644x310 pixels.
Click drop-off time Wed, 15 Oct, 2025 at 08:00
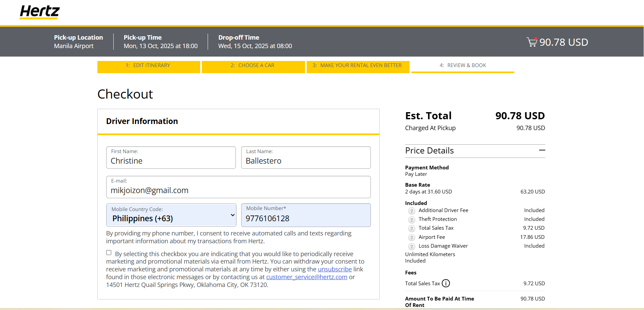255,46
